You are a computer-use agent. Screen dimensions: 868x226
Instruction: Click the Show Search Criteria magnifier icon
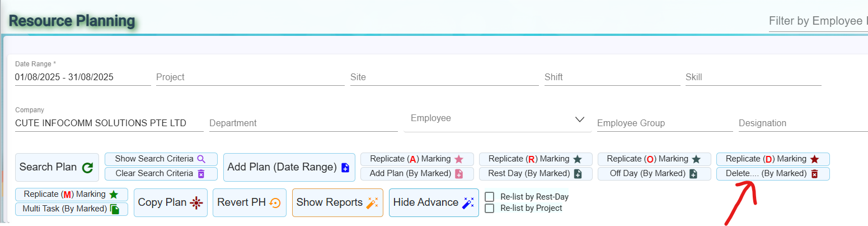click(201, 159)
